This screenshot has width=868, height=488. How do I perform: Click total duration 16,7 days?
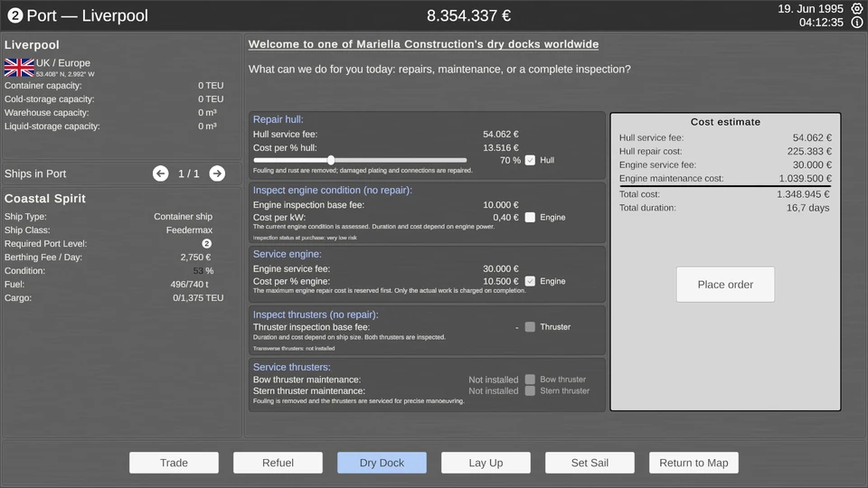click(807, 208)
